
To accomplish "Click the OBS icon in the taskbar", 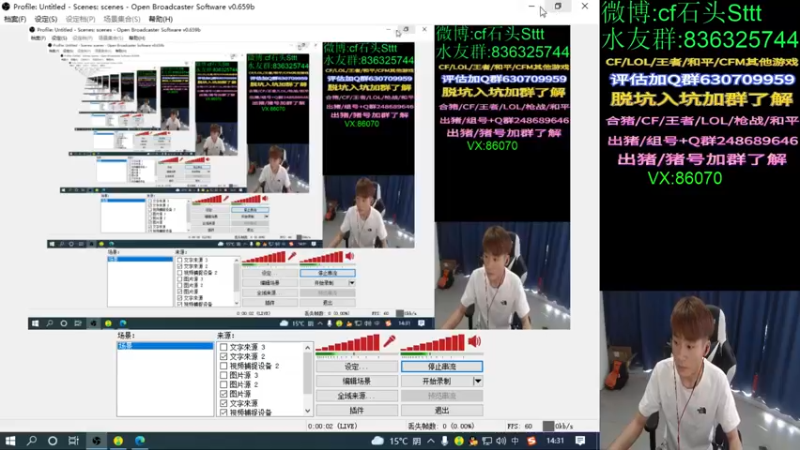I will (x=96, y=440).
